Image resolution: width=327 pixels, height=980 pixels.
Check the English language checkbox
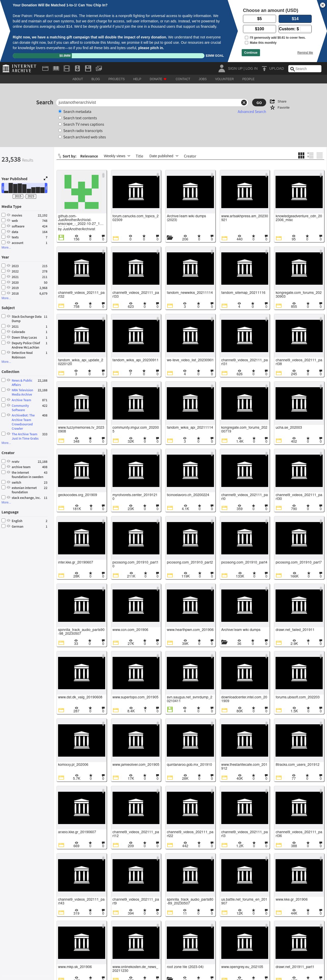tap(3, 521)
